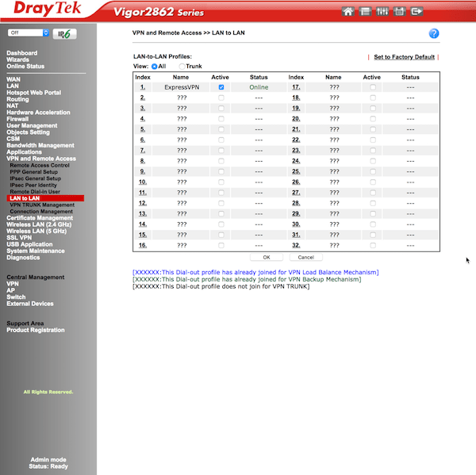Screen dimensions: 476x475
Task: Enable Active checkbox for profile 17
Action: 373,87
